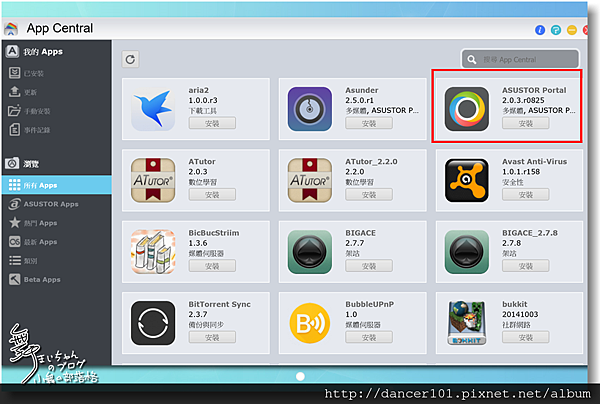Click the teal help icon in title bar
The height and width of the screenshot is (404, 600).
tap(556, 29)
